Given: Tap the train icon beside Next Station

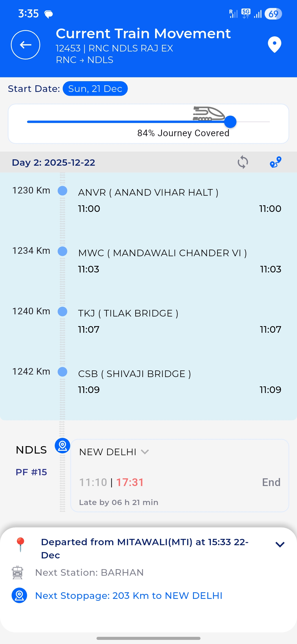Looking at the screenshot, I should tap(18, 573).
